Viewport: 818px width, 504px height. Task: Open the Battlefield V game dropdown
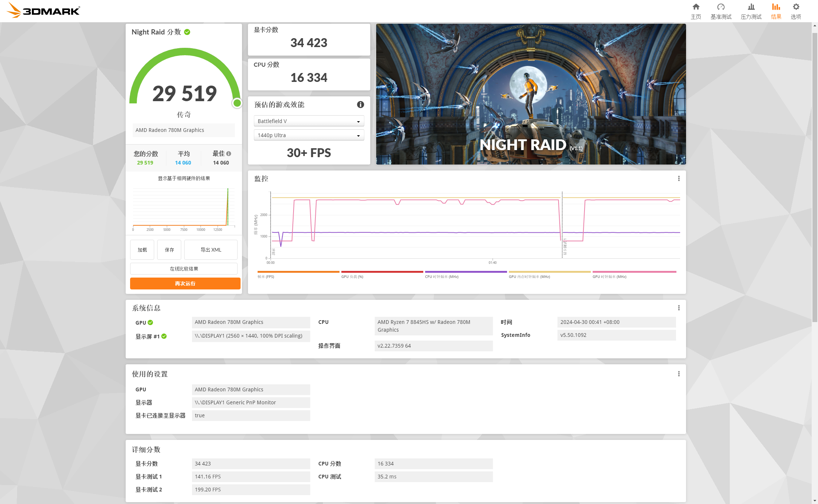[309, 121]
